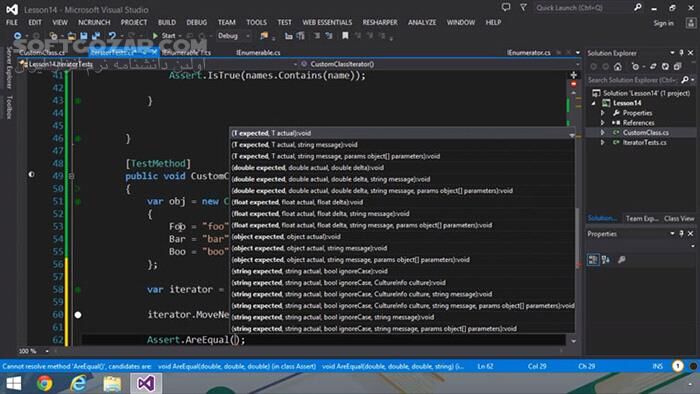Click the Categorized icon in Properties panel
This screenshot has width=700, height=394.
[x=593, y=260]
